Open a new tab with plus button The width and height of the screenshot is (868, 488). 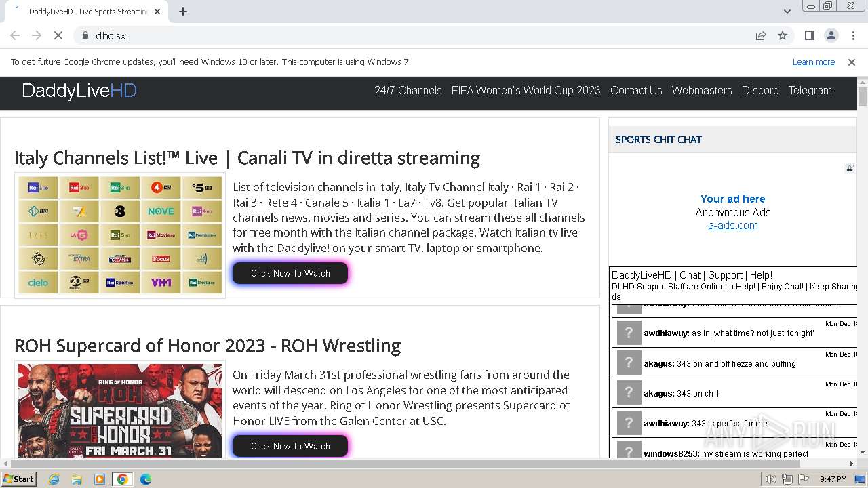[x=183, y=12]
